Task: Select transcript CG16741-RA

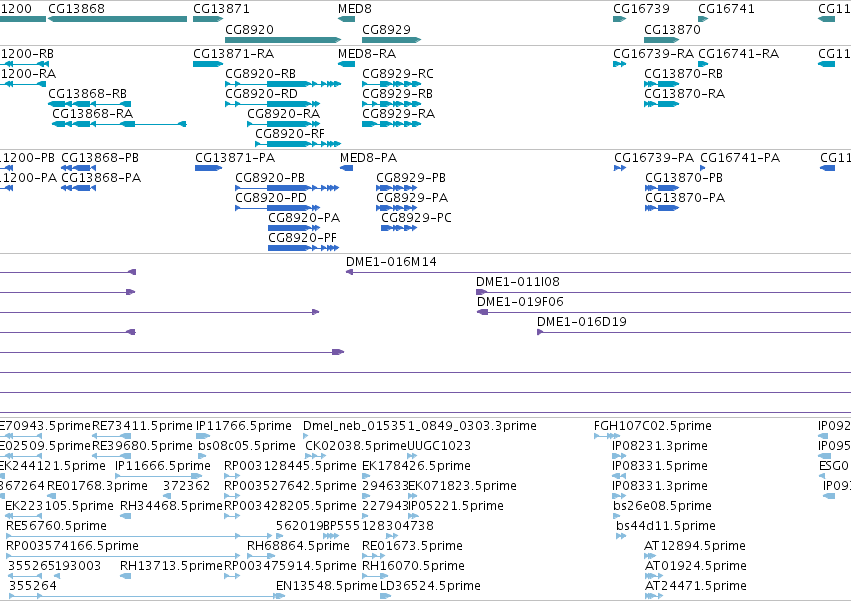Action: [739, 54]
